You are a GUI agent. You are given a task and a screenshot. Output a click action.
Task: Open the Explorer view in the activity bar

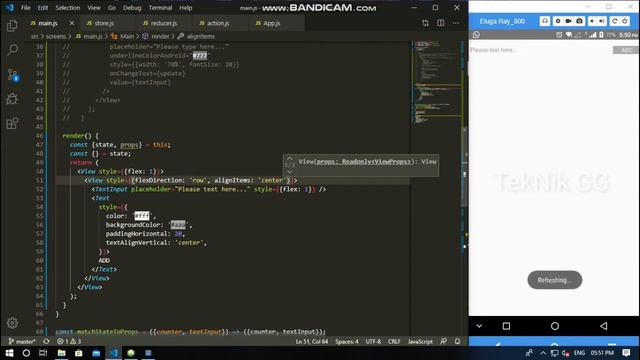tap(12, 26)
